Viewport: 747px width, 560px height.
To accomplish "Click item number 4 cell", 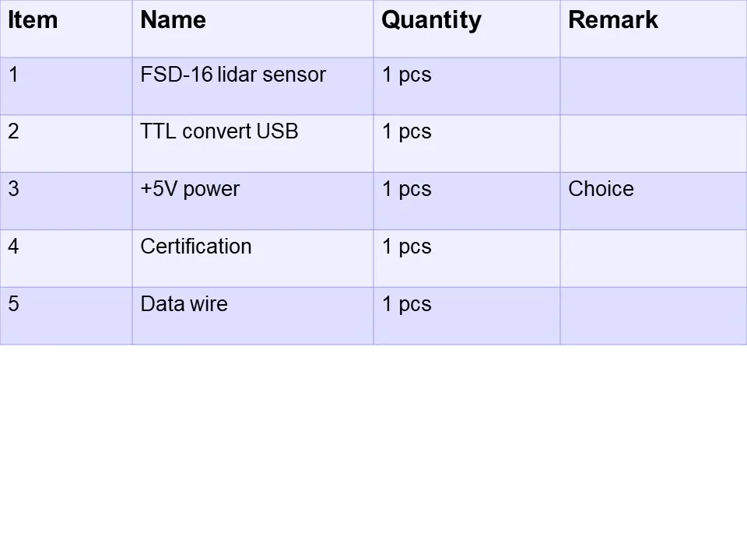I will pyautogui.click(x=66, y=258).
